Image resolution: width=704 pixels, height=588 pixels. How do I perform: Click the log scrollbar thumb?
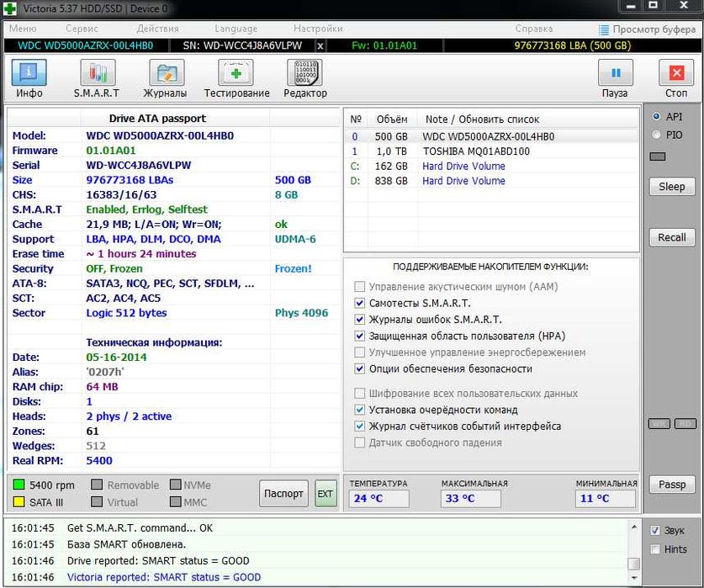[x=634, y=564]
